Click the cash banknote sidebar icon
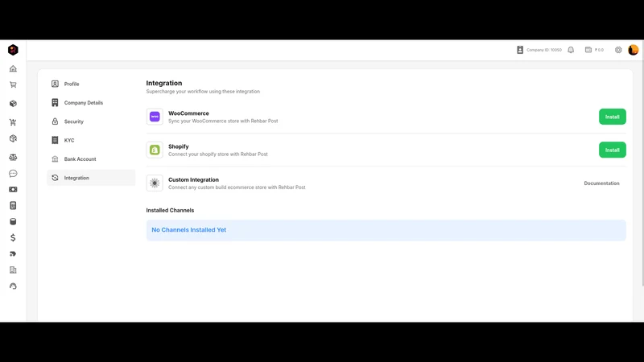Image resolution: width=644 pixels, height=362 pixels. 13,190
